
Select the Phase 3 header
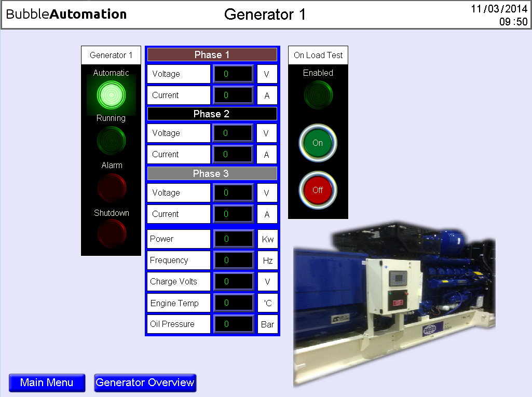point(212,173)
